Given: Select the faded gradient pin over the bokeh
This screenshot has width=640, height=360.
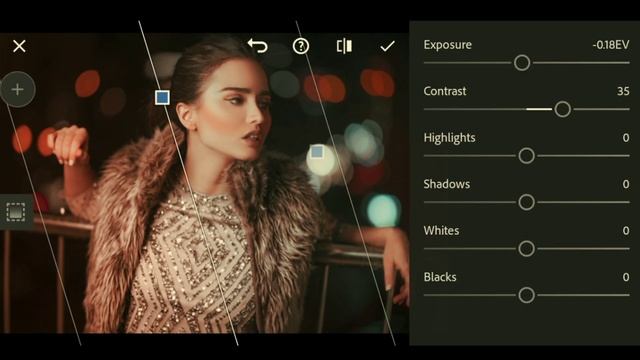Looking at the screenshot, I should [317, 152].
